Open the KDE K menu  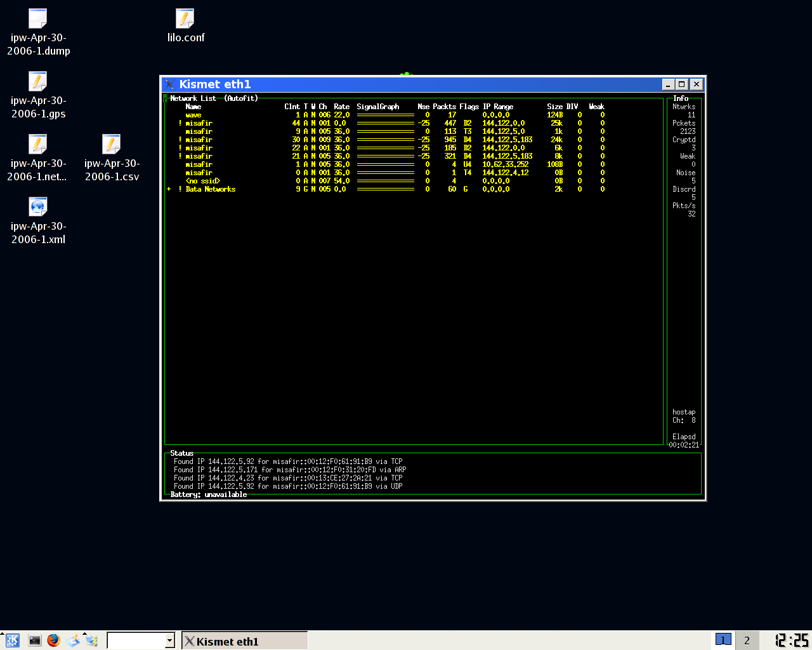[12, 640]
